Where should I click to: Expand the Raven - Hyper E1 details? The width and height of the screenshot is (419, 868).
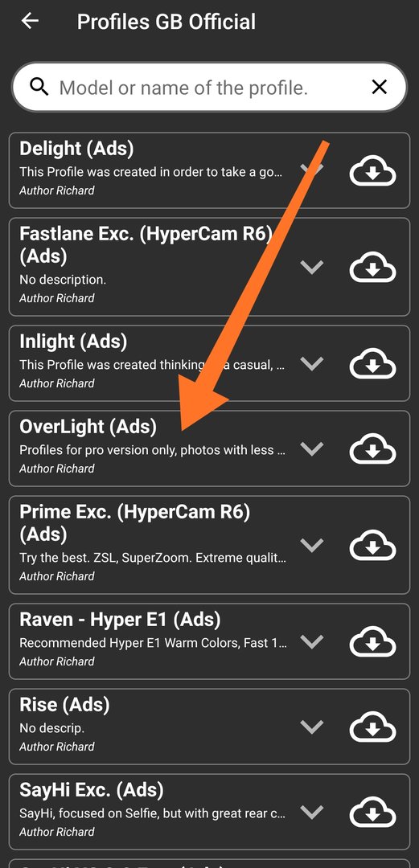311,641
